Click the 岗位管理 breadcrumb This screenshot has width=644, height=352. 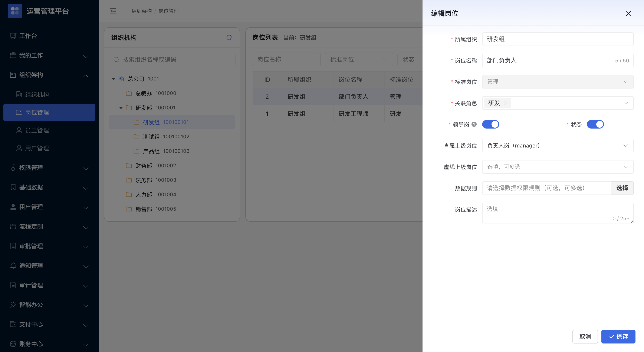coord(168,11)
